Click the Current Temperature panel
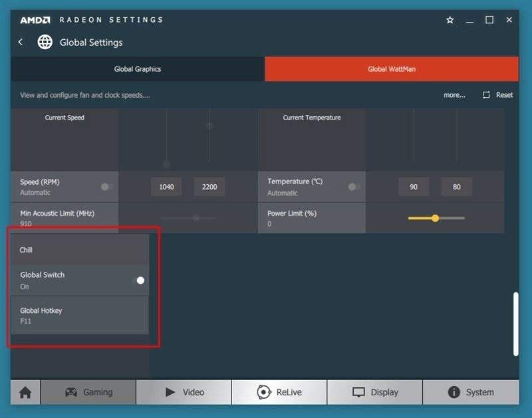 311,140
